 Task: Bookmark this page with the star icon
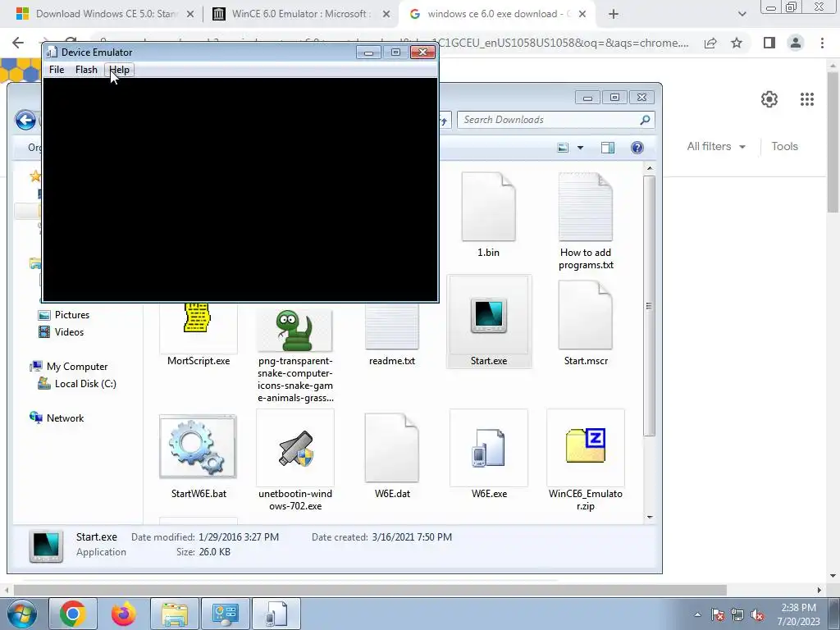pyautogui.click(x=737, y=43)
